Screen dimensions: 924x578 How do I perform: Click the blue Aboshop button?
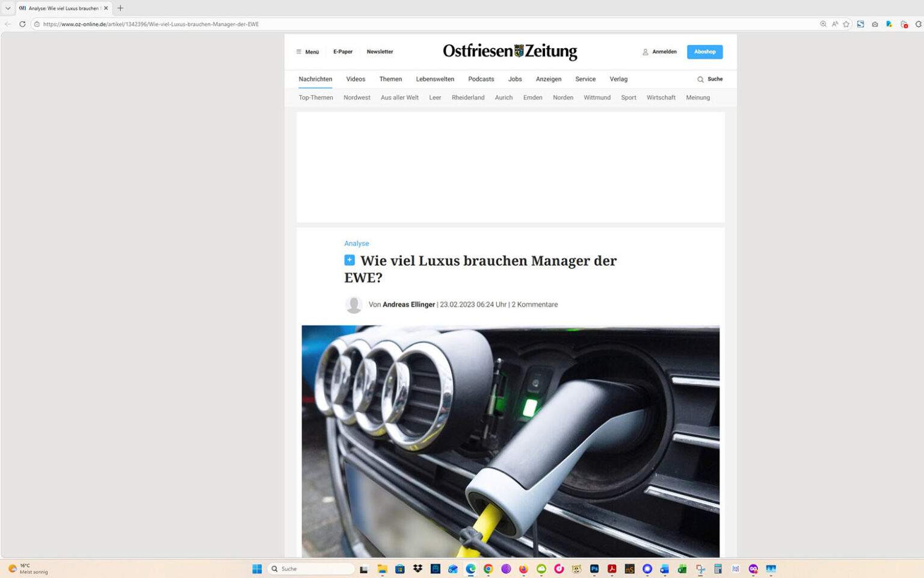pyautogui.click(x=704, y=52)
